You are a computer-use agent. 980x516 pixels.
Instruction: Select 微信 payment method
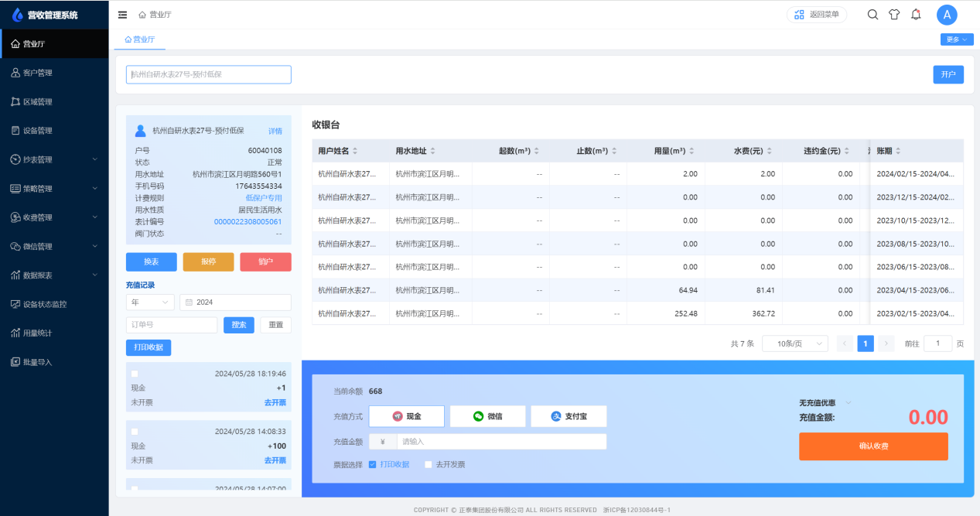[487, 416]
